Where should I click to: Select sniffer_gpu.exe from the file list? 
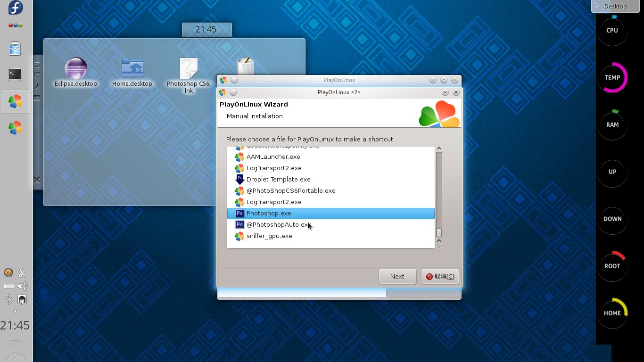[330, 236]
